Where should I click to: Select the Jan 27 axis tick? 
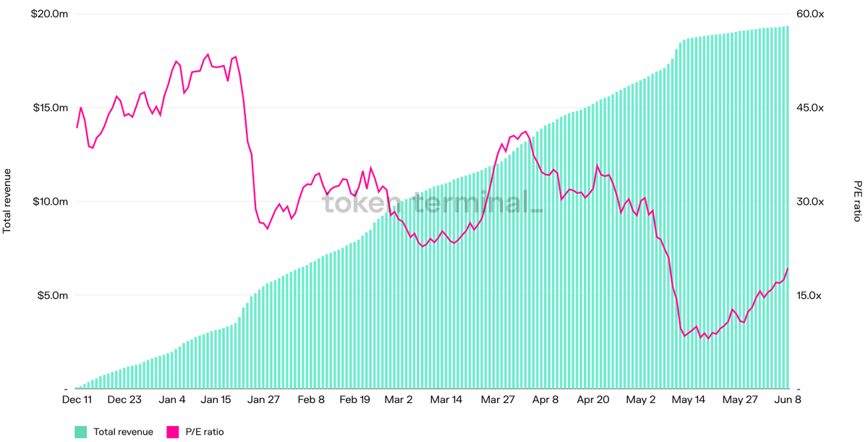264,399
